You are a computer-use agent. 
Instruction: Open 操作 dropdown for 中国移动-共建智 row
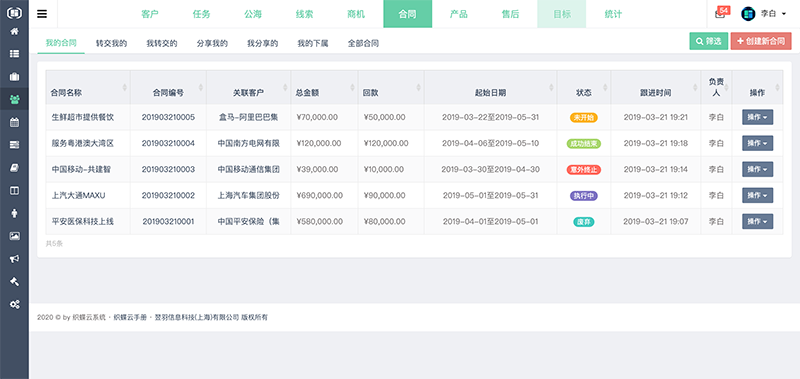click(757, 169)
